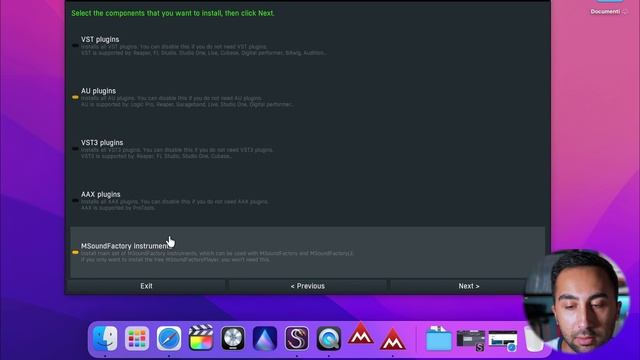Open the blue prism app in dock

(x=265, y=338)
